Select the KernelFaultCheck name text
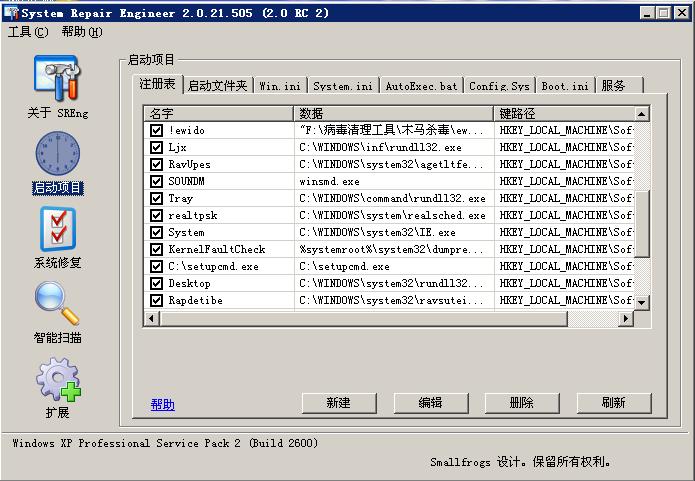Image resolution: width=695 pixels, height=481 pixels. pos(217,249)
